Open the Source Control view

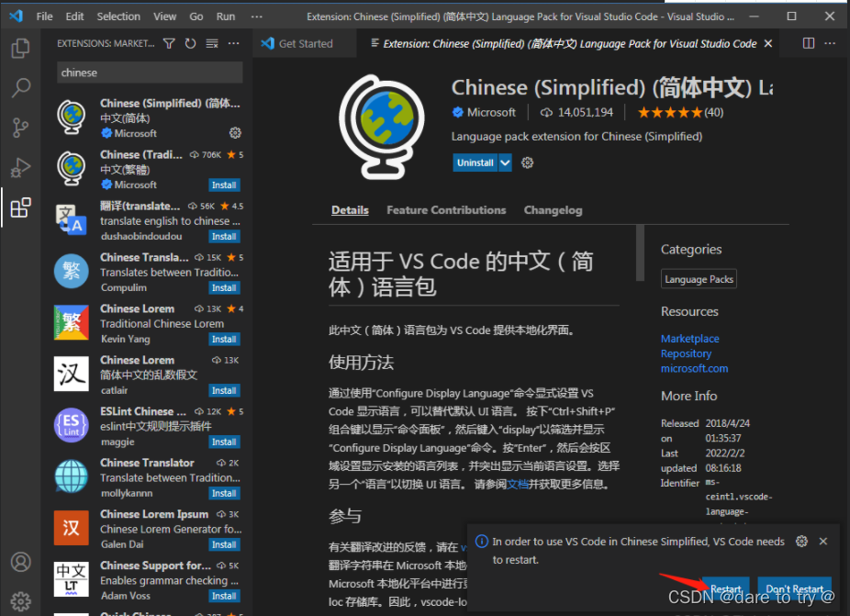(x=20, y=128)
